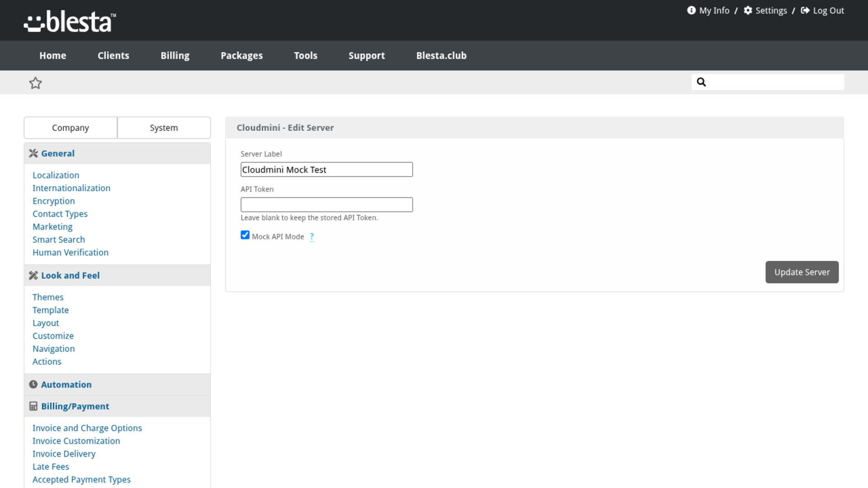Click the Blesta logo

tap(70, 21)
